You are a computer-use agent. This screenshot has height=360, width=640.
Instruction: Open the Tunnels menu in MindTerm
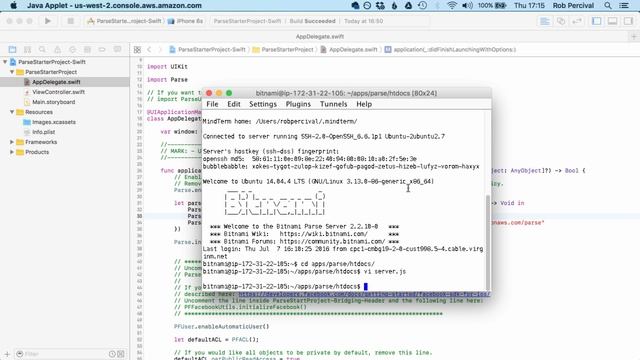pos(333,104)
